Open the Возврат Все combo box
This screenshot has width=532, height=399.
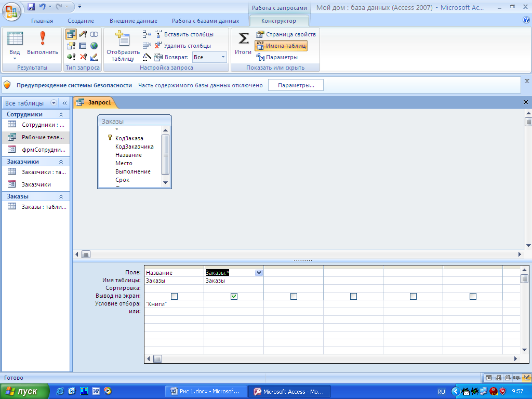pos(209,57)
